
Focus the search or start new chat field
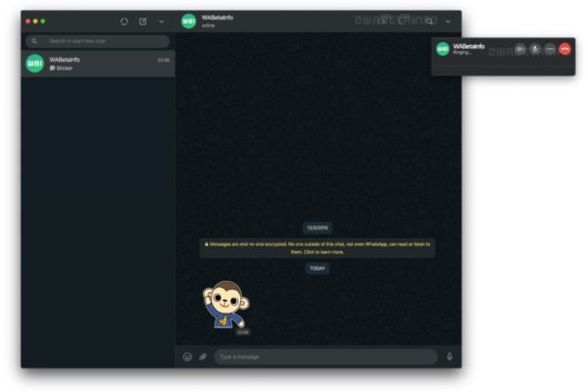[97, 41]
